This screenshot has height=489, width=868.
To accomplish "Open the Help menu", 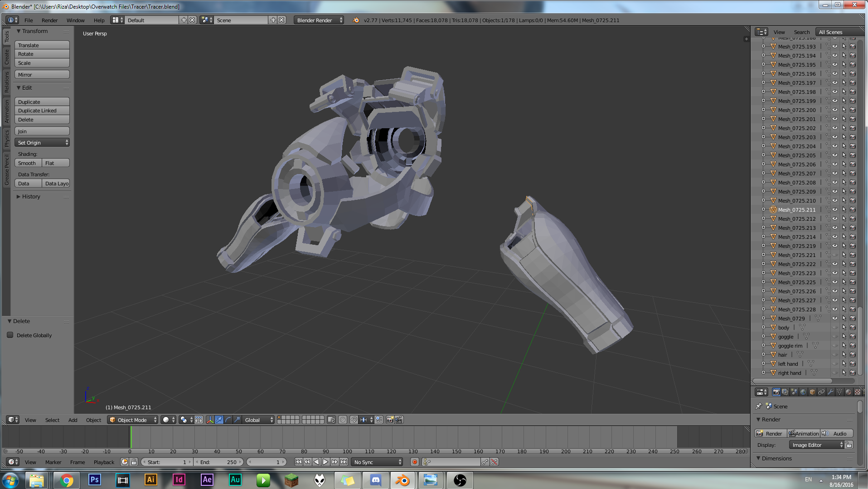I will [x=99, y=20].
